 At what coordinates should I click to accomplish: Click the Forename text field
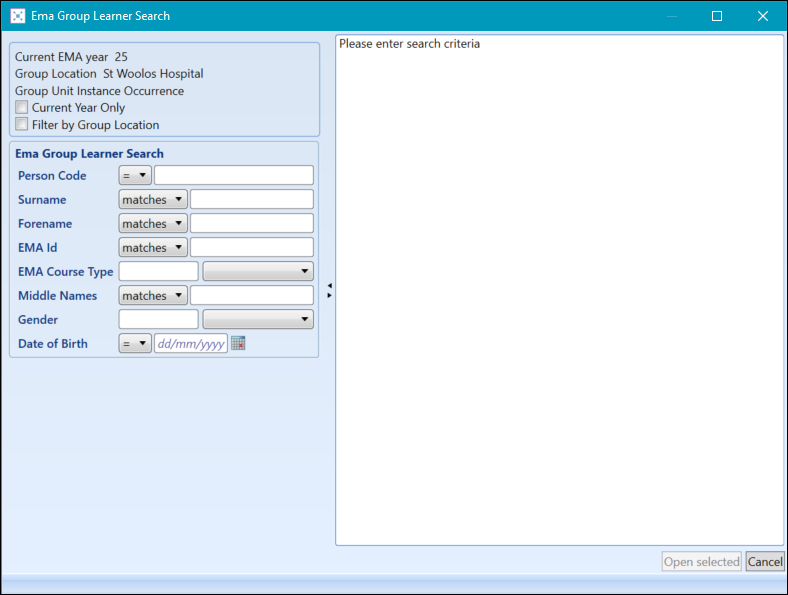[252, 224]
